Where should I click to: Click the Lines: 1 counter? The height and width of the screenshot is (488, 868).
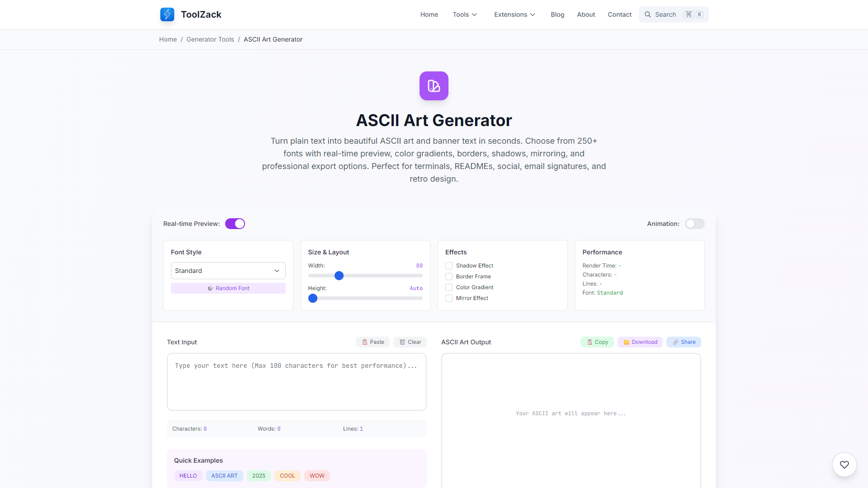[353, 429]
